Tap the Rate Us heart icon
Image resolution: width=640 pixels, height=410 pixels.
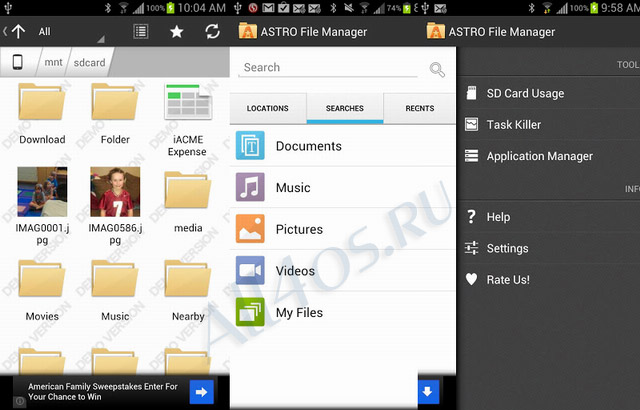pos(471,279)
